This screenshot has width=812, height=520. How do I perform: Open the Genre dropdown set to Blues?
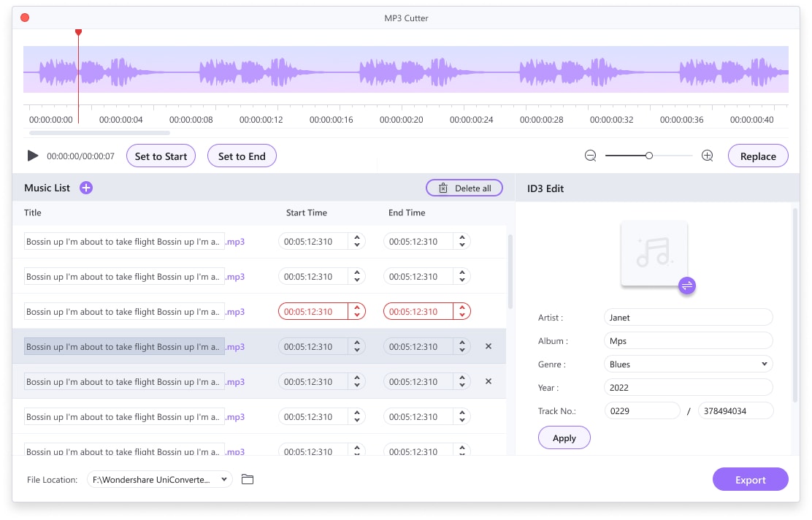point(689,364)
